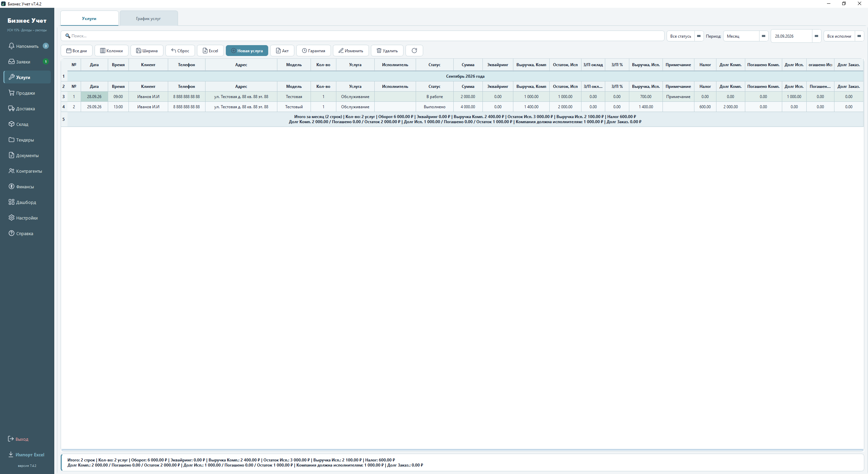Viewport: 868px width, 474px height.
Task: Click Импорт Excel in sidebar
Action: tap(27, 455)
